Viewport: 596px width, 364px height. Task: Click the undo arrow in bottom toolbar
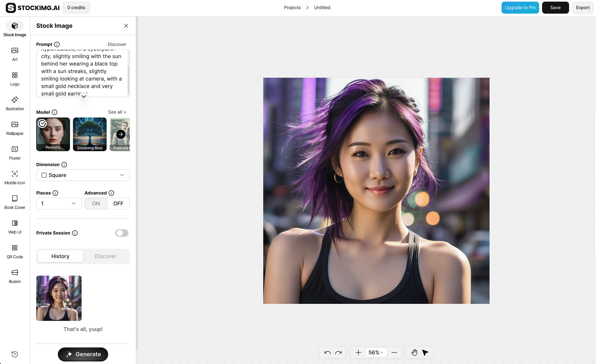[327, 352]
